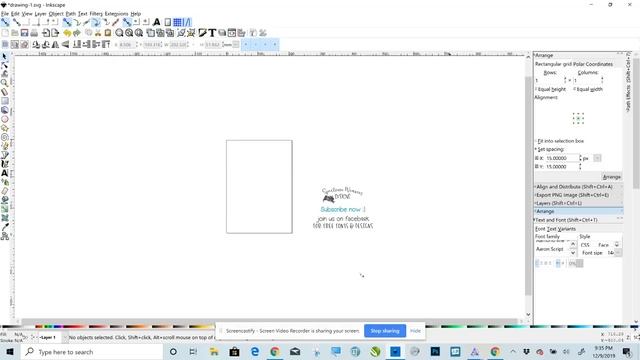
Task: Open the Extensions menu
Action: [x=116, y=14]
